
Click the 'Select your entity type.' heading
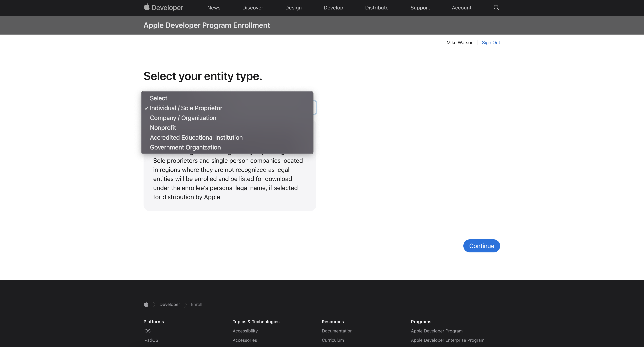[203, 76]
